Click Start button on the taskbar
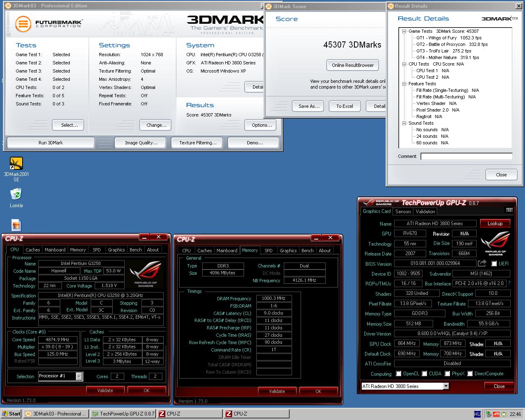Viewport: 525px width, 420px height. pyautogui.click(x=11, y=414)
